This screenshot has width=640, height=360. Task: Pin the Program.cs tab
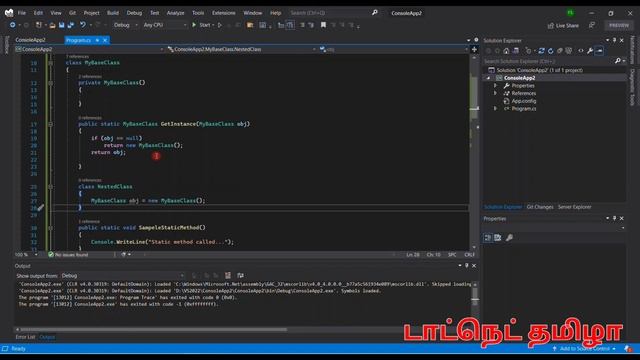pos(97,40)
